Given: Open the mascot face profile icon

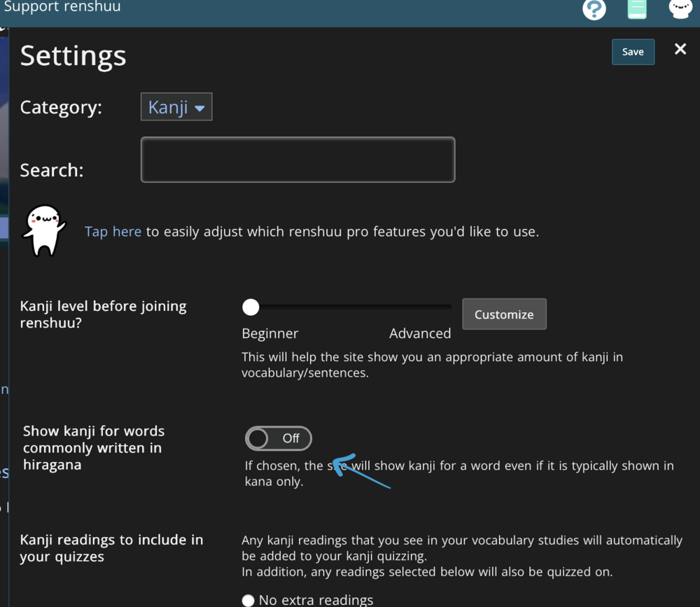Looking at the screenshot, I should pyautogui.click(x=680, y=9).
